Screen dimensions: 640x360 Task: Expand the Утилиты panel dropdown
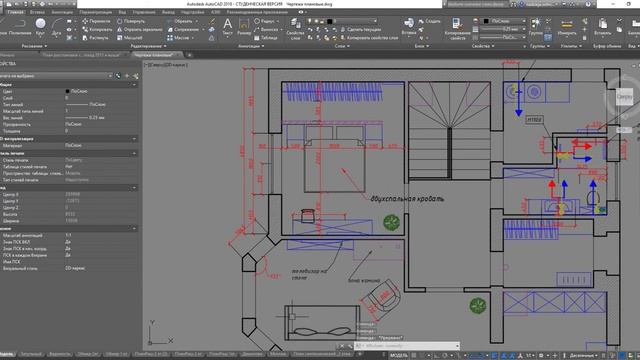tap(571, 46)
